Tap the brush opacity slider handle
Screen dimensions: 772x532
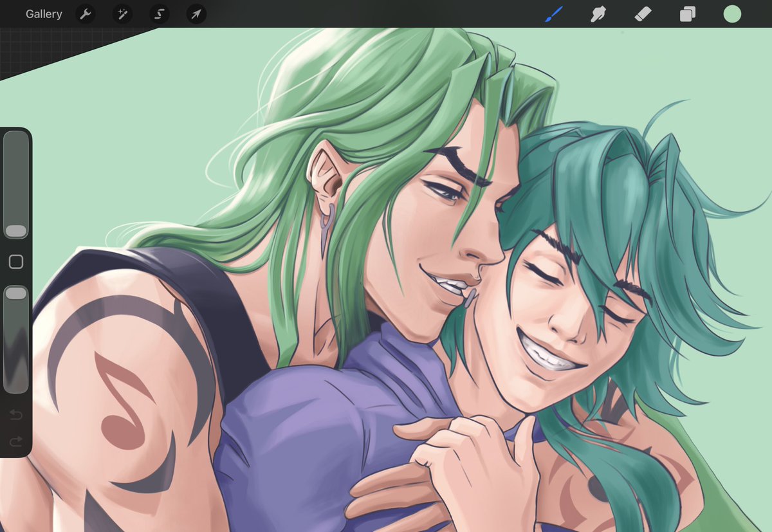pyautogui.click(x=16, y=293)
